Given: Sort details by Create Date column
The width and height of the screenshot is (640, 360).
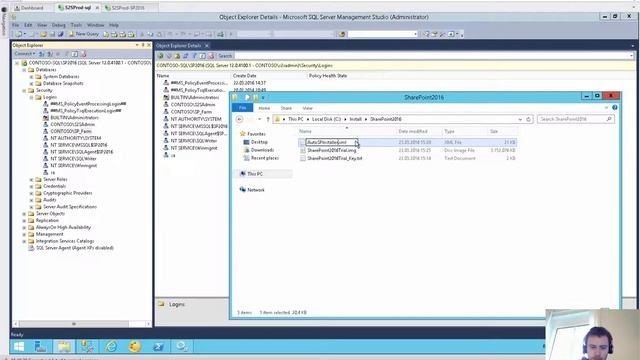Looking at the screenshot, I should (x=244, y=76).
